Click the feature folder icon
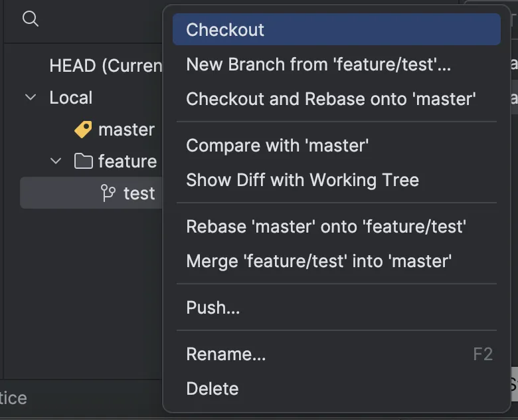Viewport: 518px width, 420px height. click(83, 161)
